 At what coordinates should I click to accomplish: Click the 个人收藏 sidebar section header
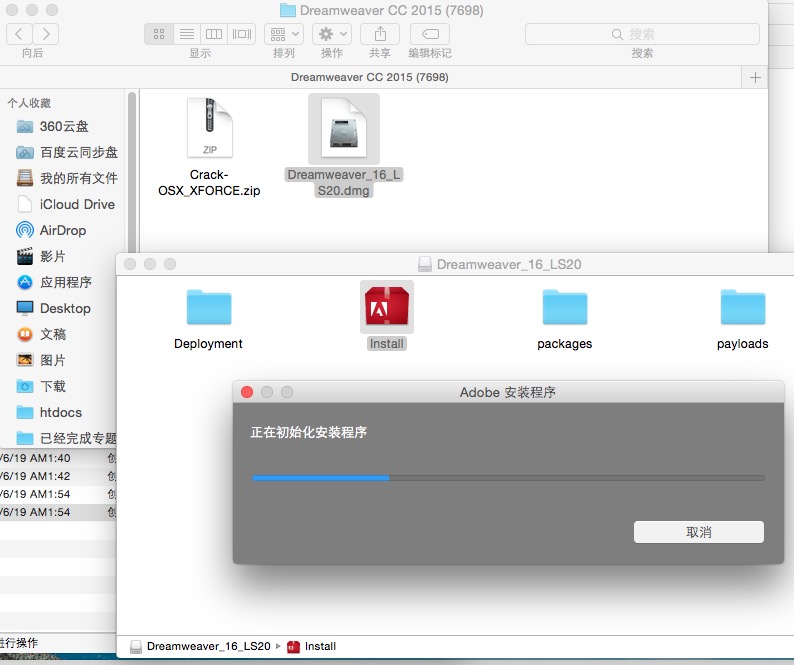pyautogui.click(x=29, y=103)
